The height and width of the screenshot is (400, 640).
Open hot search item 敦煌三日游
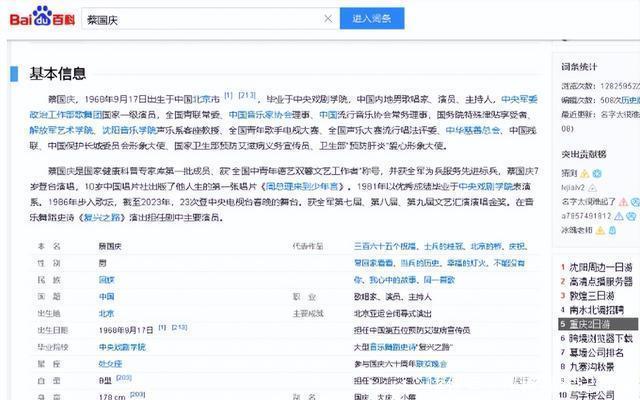pos(592,296)
